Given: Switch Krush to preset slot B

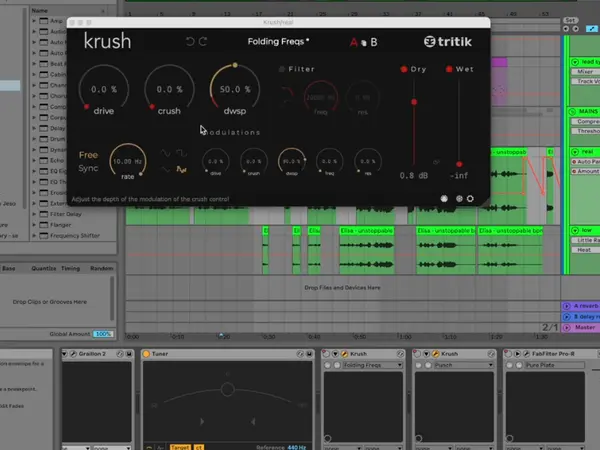Looking at the screenshot, I should click(x=374, y=42).
